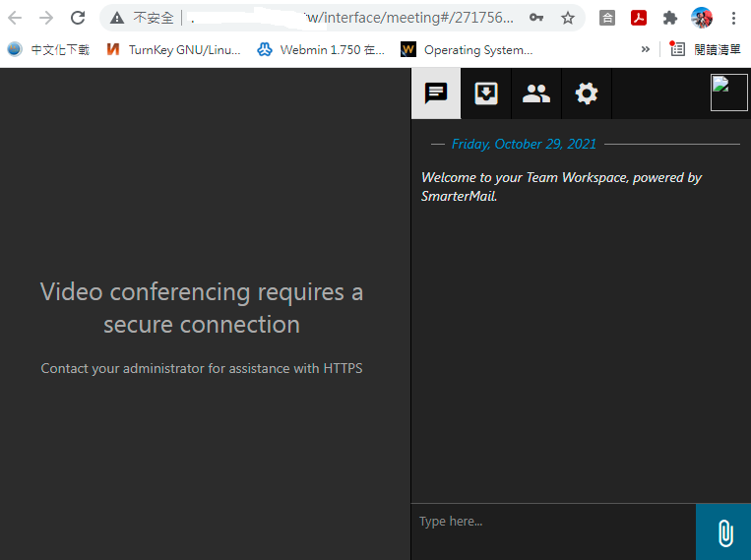The height and width of the screenshot is (560, 751).
Task: Reload the page using browser refresh
Action: (78, 18)
